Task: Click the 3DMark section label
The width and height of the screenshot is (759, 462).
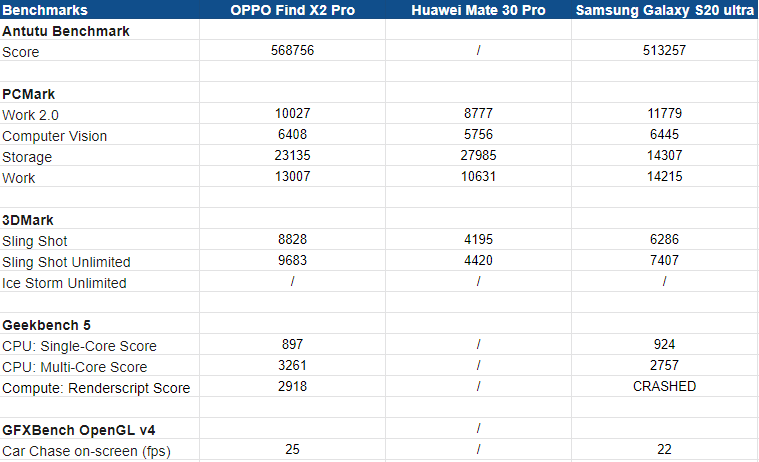Action: [x=28, y=220]
